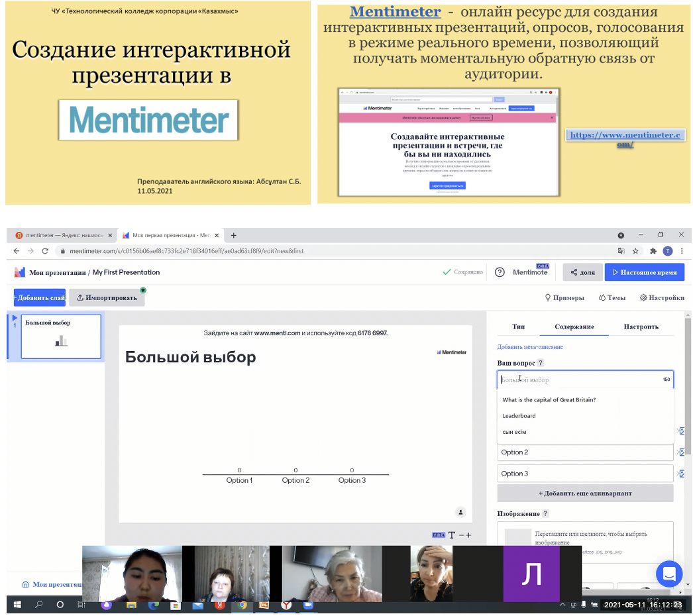The width and height of the screenshot is (693, 616).
Task: Click the Добавить слайд button
Action: tap(40, 298)
